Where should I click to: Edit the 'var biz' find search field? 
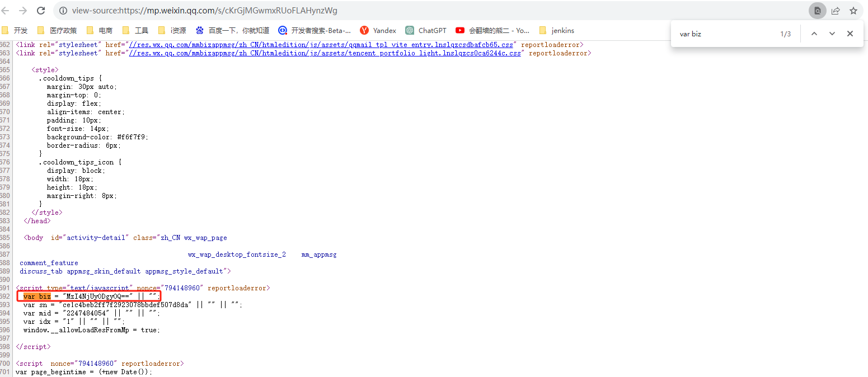[725, 34]
